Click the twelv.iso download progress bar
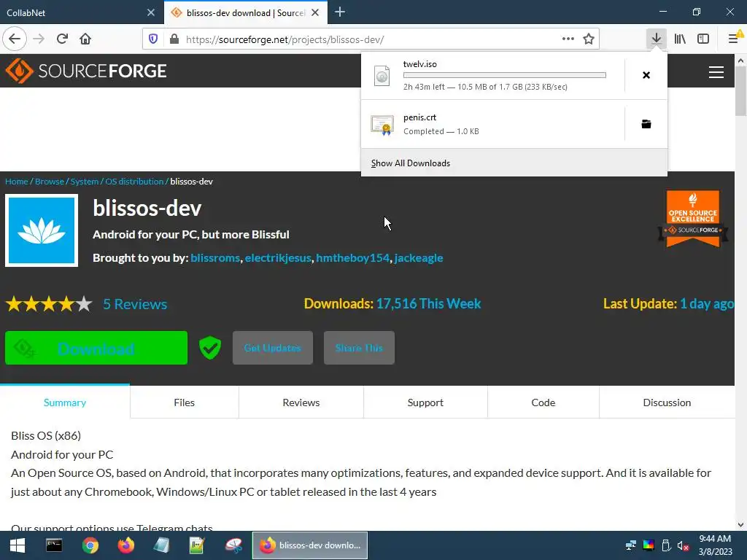Image resolution: width=747 pixels, height=560 pixels. (505, 75)
